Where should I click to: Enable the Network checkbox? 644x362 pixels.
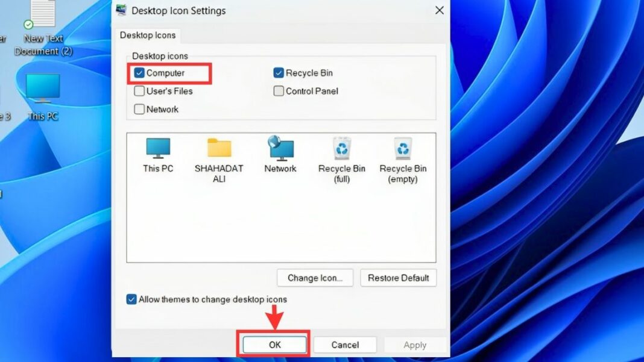point(139,109)
